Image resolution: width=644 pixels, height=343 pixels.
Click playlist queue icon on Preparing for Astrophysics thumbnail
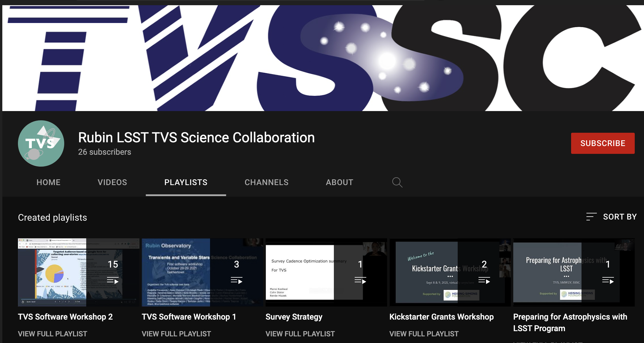(608, 281)
